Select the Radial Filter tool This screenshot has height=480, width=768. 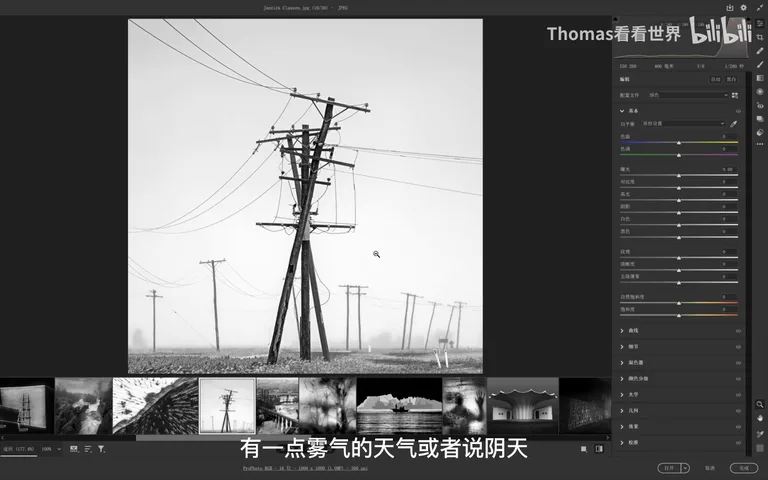tap(760, 92)
